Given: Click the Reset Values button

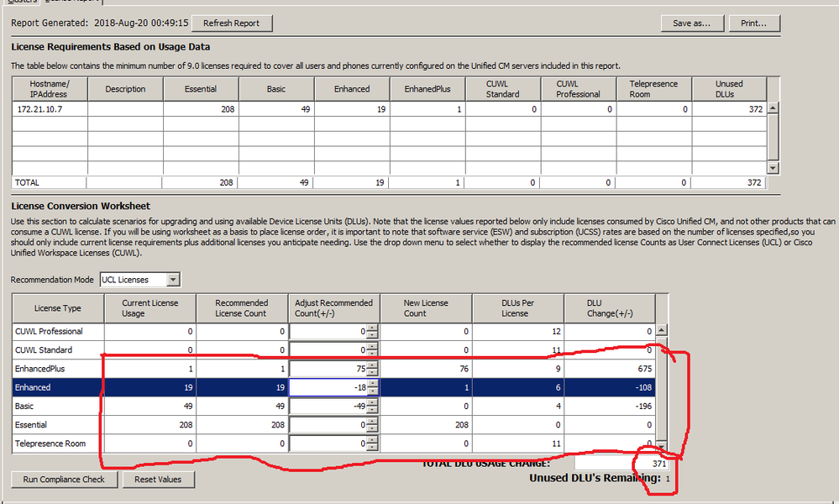Looking at the screenshot, I should pyautogui.click(x=158, y=480).
